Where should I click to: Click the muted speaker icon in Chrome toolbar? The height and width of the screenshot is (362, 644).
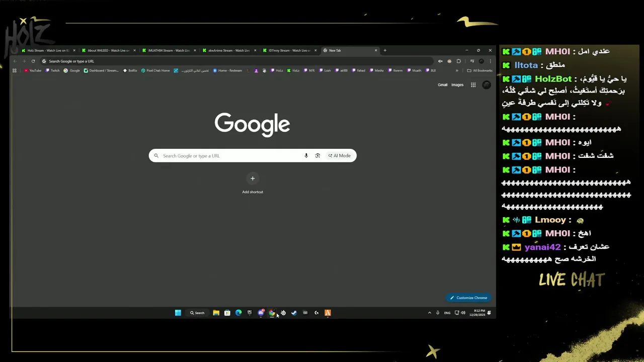pos(440,61)
